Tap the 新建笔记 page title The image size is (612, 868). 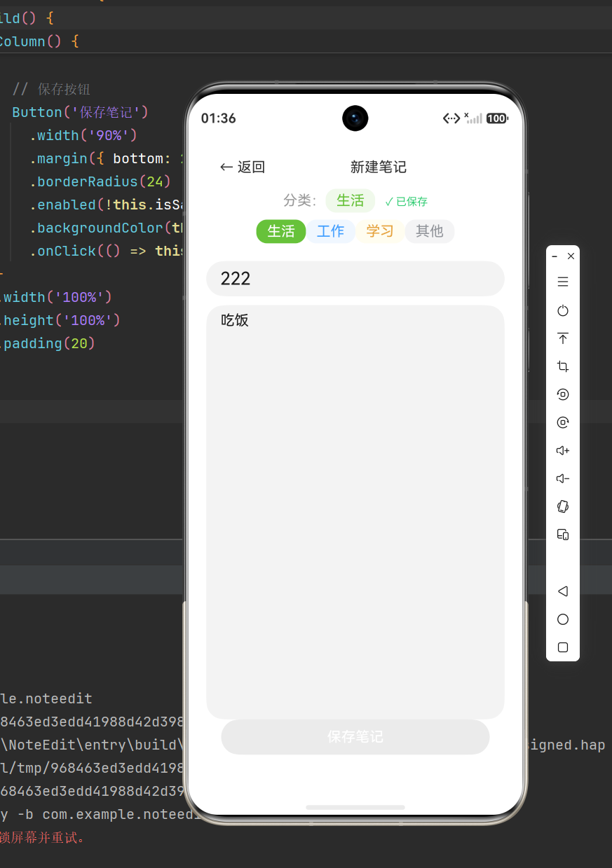click(x=379, y=167)
